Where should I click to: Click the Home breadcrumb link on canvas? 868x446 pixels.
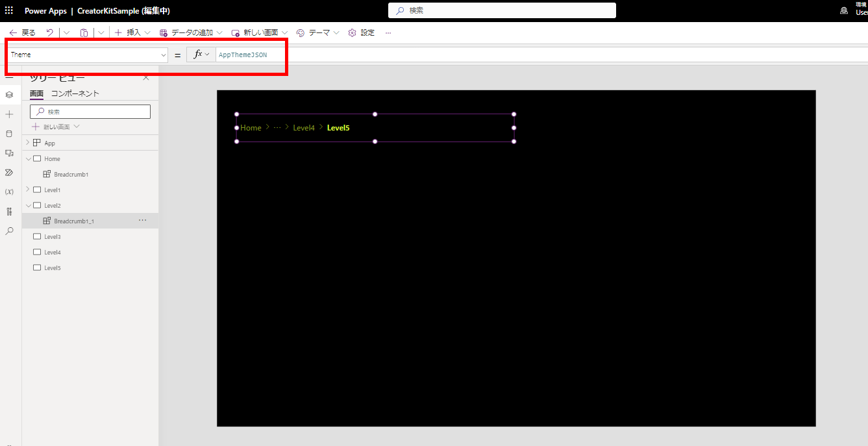coord(251,127)
